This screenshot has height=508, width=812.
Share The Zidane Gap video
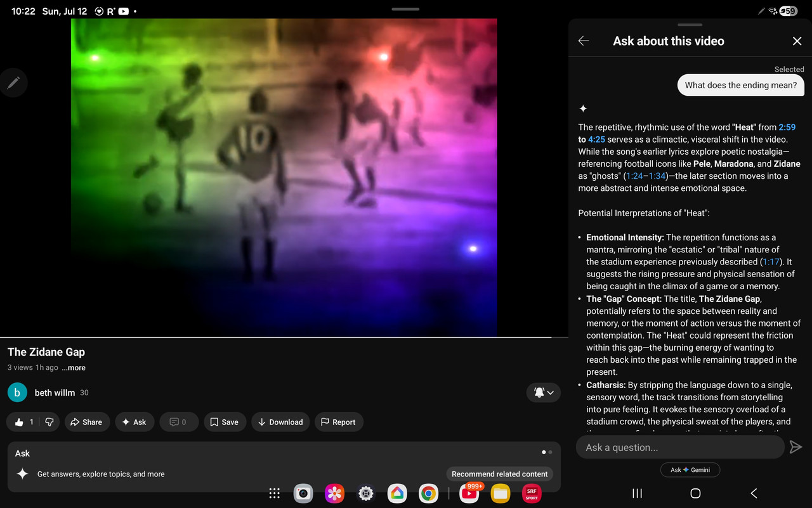click(86, 422)
